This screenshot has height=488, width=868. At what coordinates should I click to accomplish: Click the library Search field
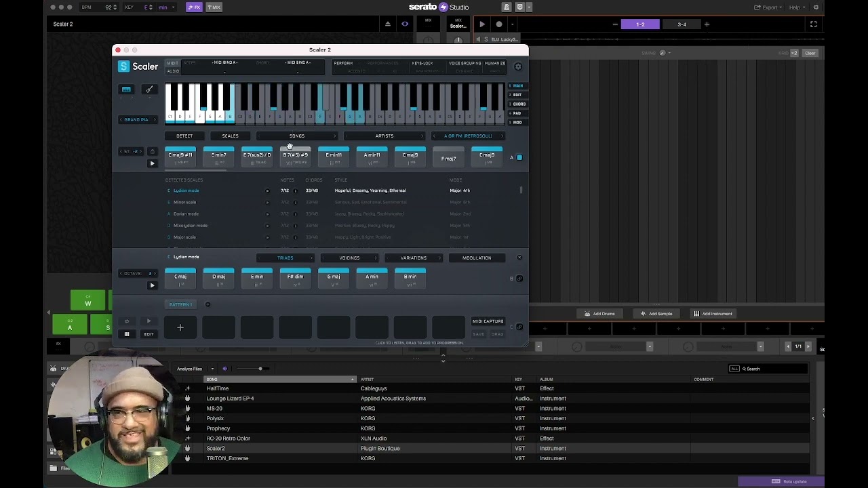click(x=774, y=369)
